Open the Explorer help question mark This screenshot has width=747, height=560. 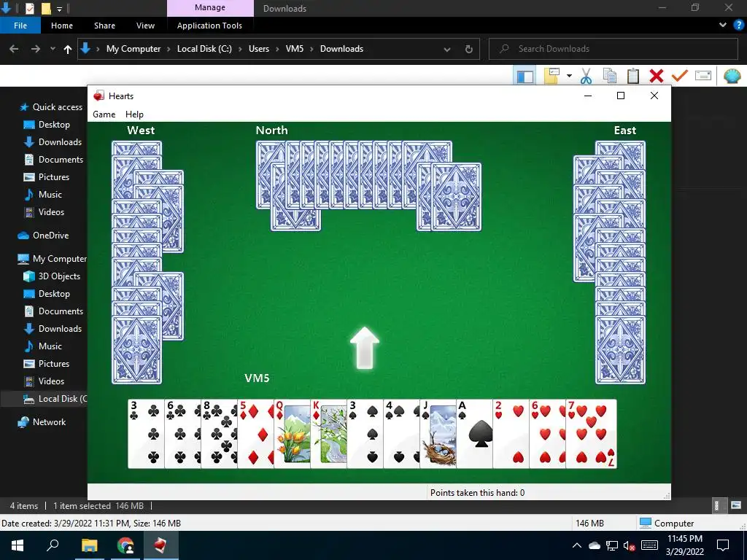739,26
